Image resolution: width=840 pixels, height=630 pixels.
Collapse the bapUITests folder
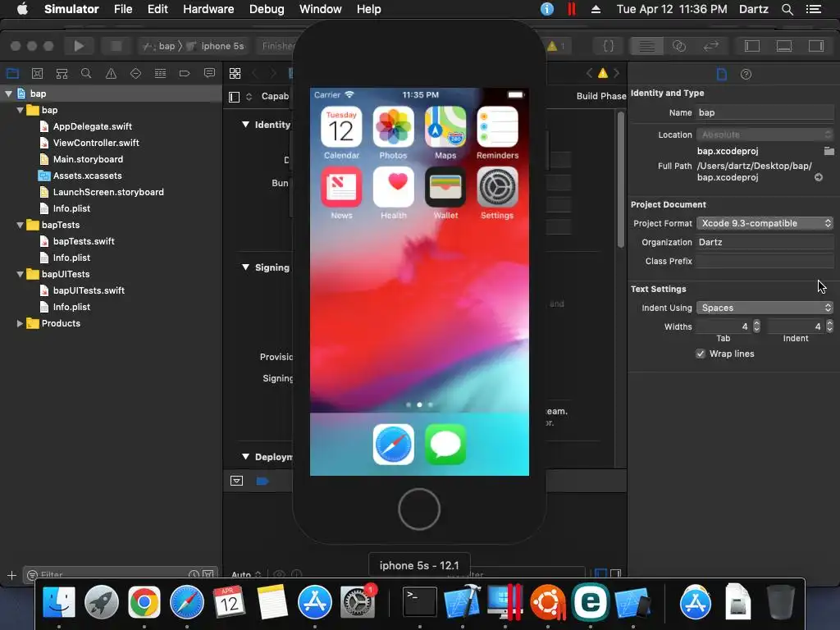(x=20, y=274)
